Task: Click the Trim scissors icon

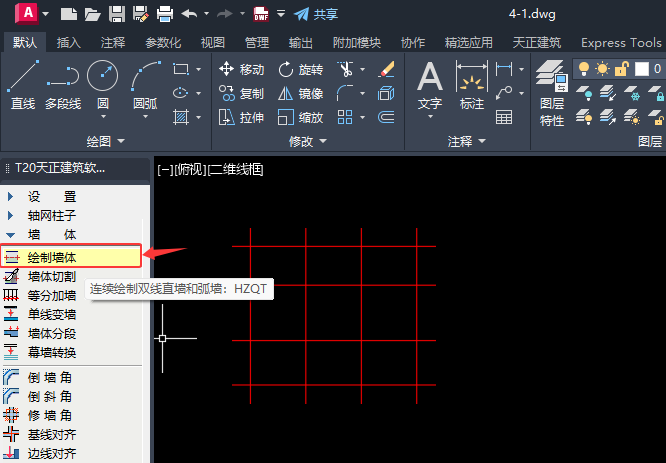Action: pyautogui.click(x=345, y=69)
